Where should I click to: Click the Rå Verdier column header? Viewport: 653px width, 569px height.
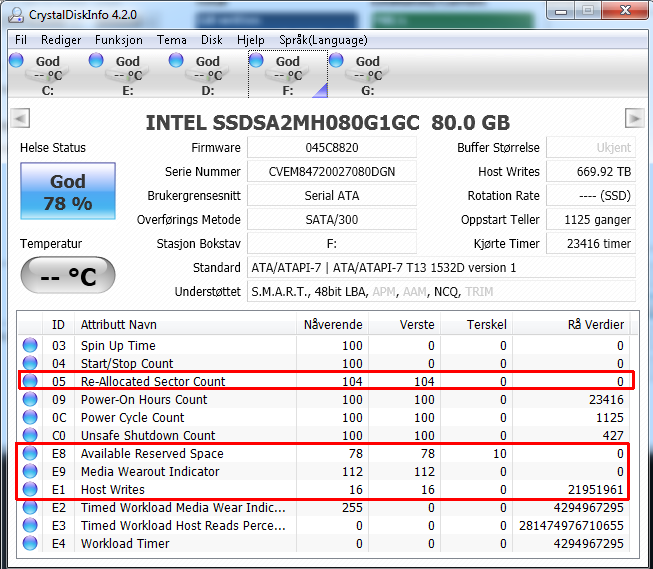click(571, 324)
